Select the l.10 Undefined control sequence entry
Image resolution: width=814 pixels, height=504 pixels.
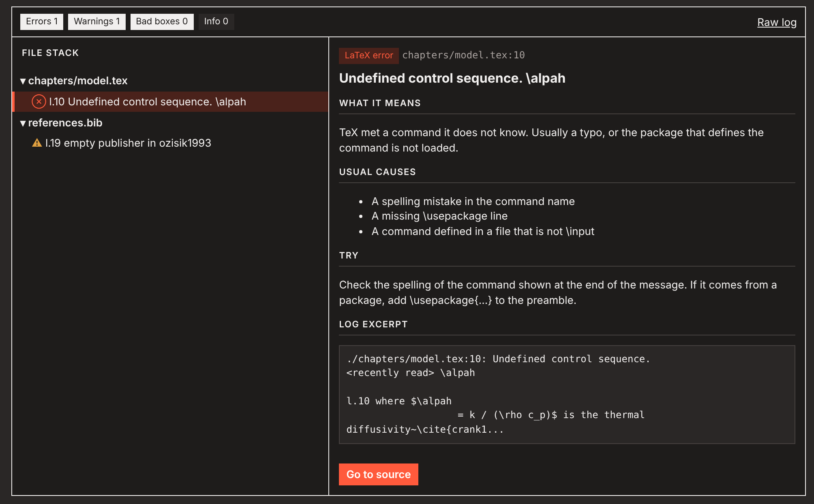pos(170,102)
